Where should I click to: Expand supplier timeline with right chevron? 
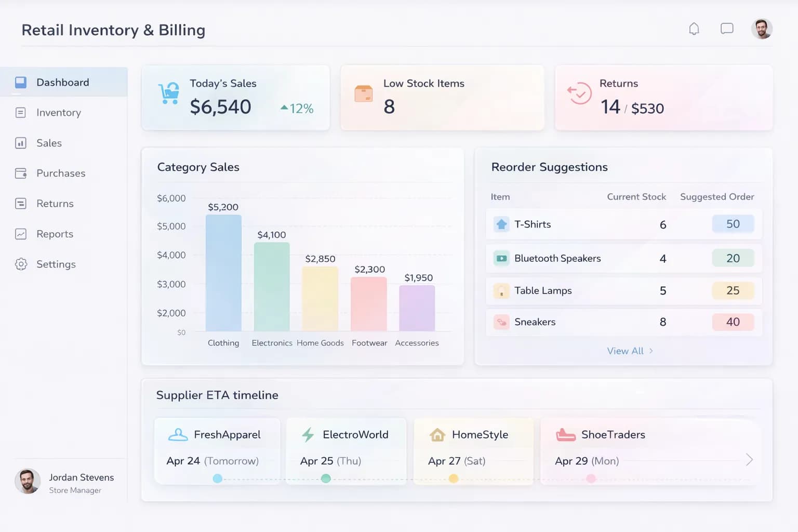pyautogui.click(x=749, y=460)
